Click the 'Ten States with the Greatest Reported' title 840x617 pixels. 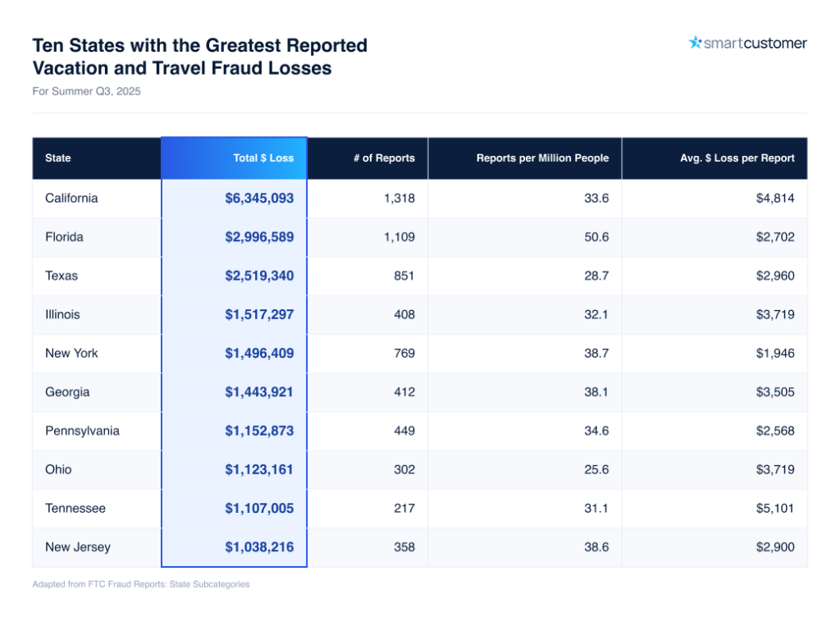point(200,45)
